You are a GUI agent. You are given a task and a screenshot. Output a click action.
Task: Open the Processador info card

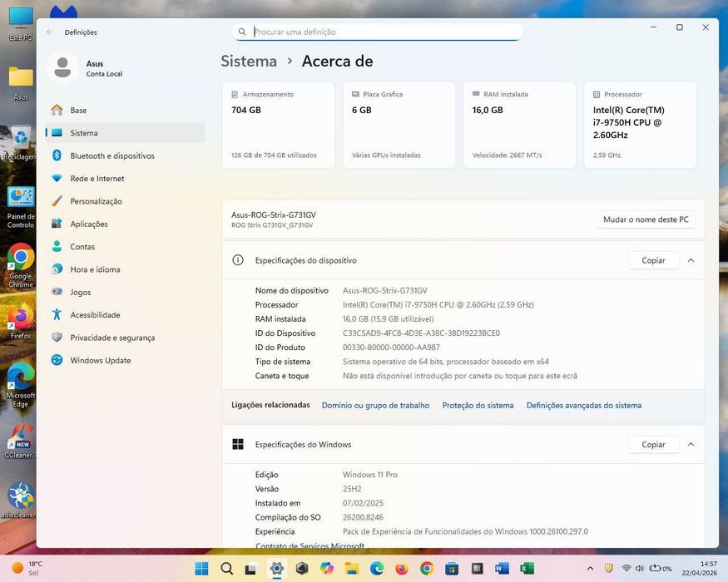click(641, 126)
